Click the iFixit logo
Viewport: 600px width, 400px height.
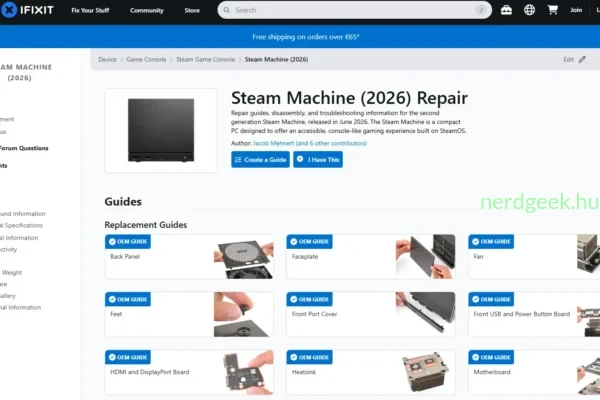[x=28, y=10]
